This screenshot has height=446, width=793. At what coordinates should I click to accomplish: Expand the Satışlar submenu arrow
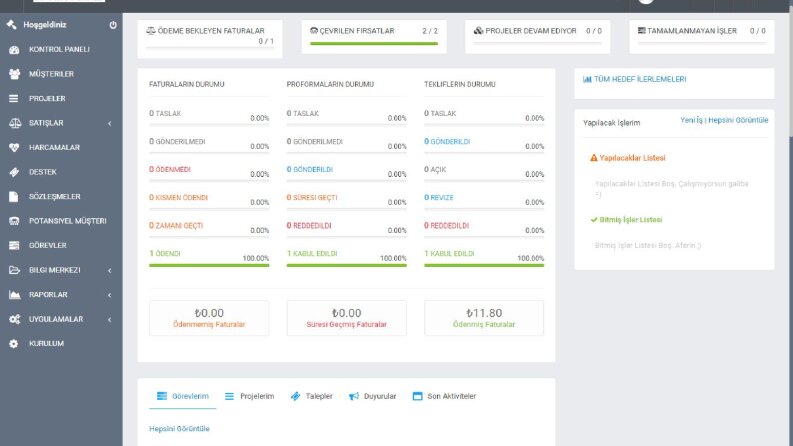[110, 123]
